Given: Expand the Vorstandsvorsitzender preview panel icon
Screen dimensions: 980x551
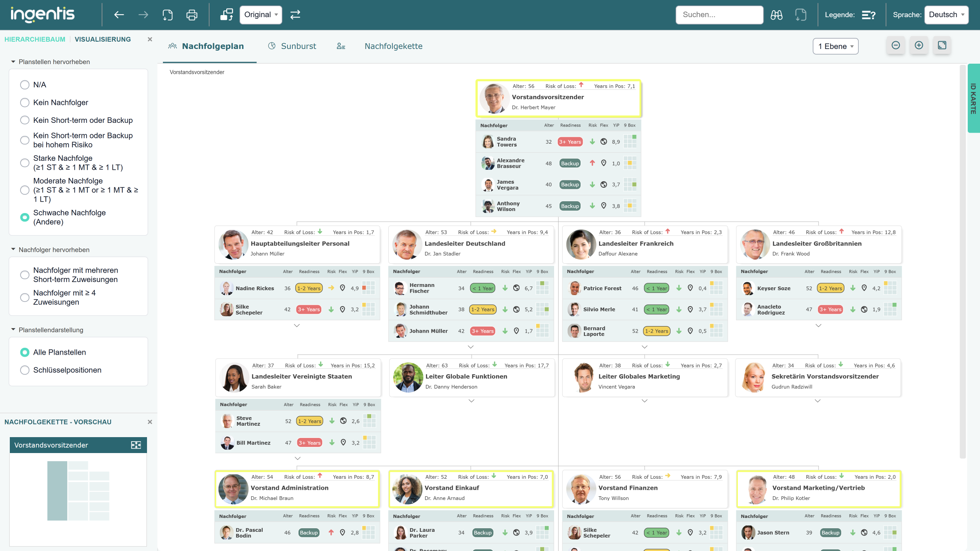Looking at the screenshot, I should click(136, 445).
